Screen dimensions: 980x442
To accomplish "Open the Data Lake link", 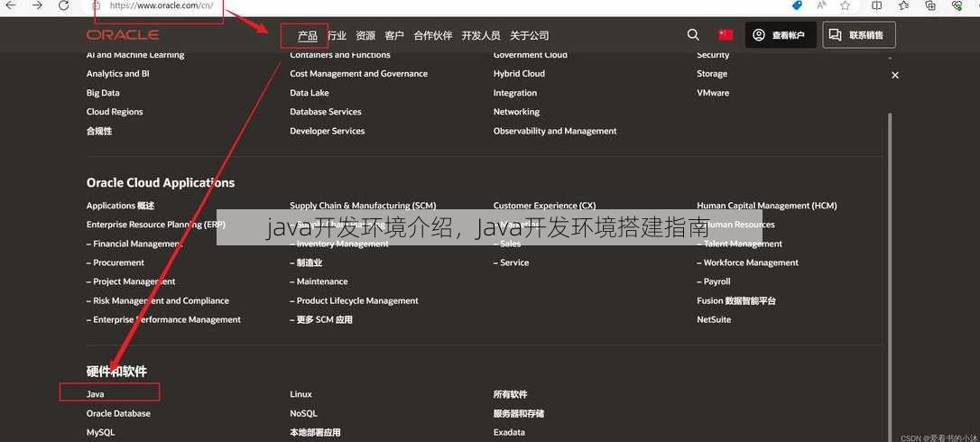I will 310,93.
